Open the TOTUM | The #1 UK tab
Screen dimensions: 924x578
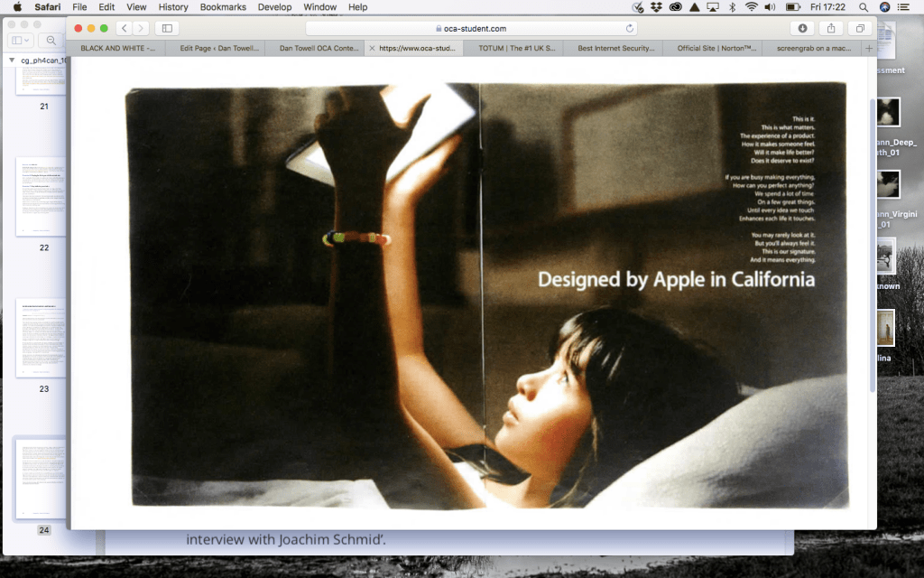click(516, 49)
